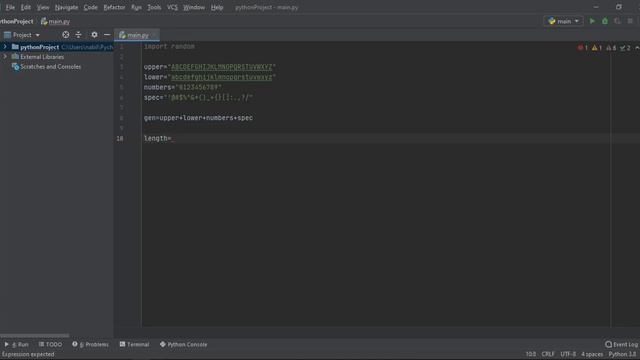Select Scratches and Consoles tree item

(x=50, y=67)
